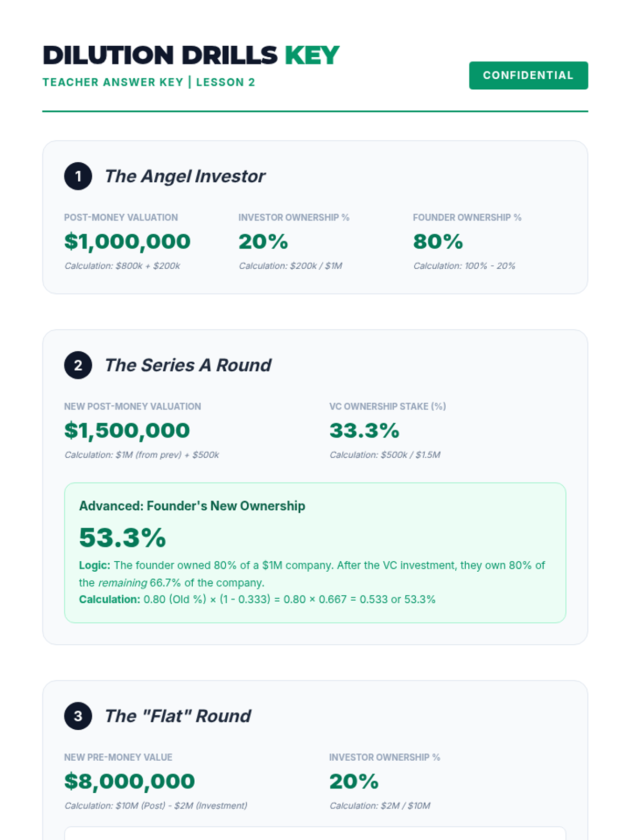The height and width of the screenshot is (840, 630).
Task: Click The "Flat" Round heading
Action: [177, 716]
